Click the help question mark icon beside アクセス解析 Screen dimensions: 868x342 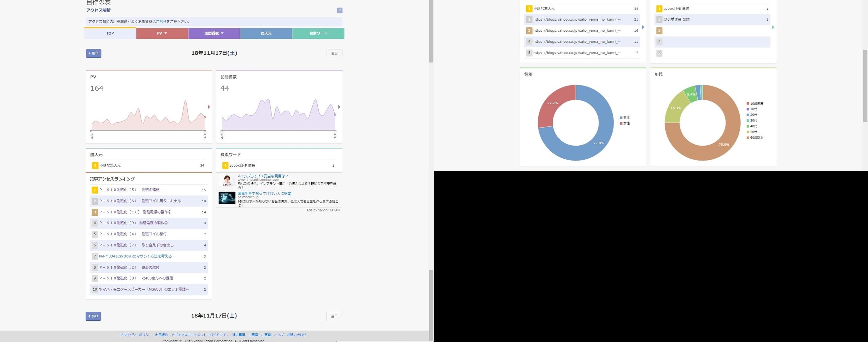pyautogui.click(x=340, y=10)
